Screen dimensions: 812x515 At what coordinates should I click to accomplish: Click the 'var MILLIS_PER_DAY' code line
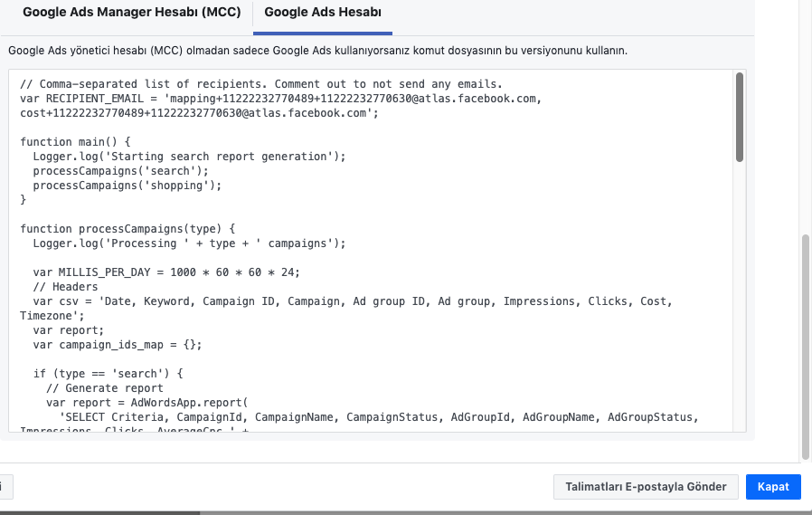[x=166, y=272]
